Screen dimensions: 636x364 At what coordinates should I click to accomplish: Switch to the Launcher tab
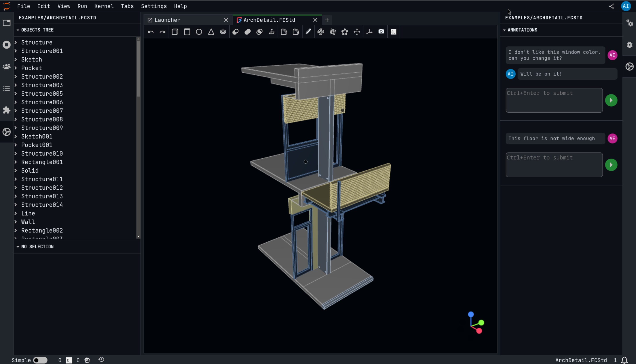[167, 20]
